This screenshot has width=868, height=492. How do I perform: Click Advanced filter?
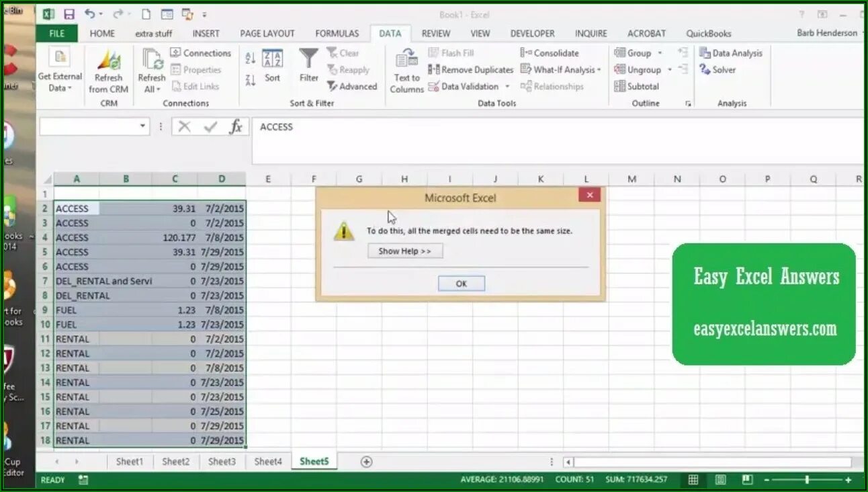coord(352,87)
